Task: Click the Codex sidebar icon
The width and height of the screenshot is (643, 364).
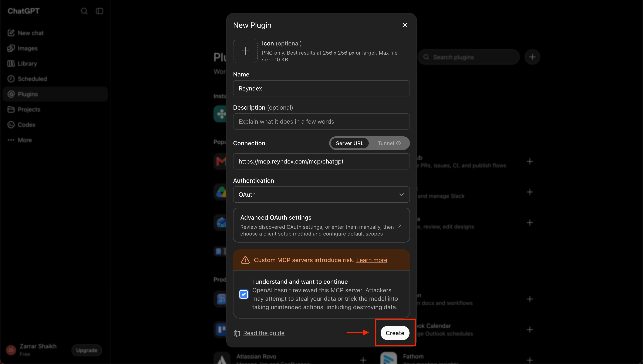Action: (x=11, y=124)
